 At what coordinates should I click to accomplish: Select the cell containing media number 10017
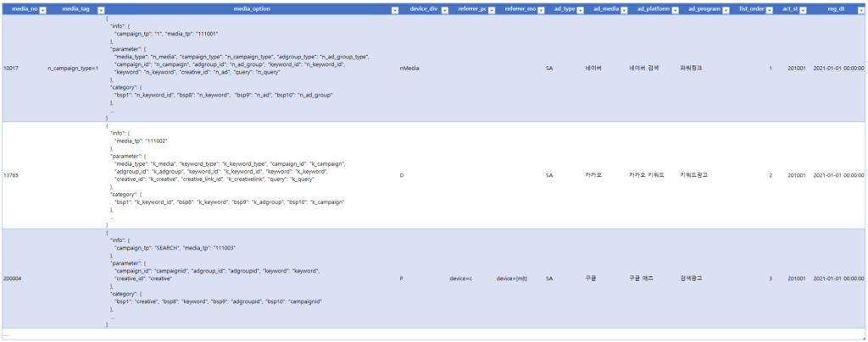pyautogui.click(x=13, y=68)
